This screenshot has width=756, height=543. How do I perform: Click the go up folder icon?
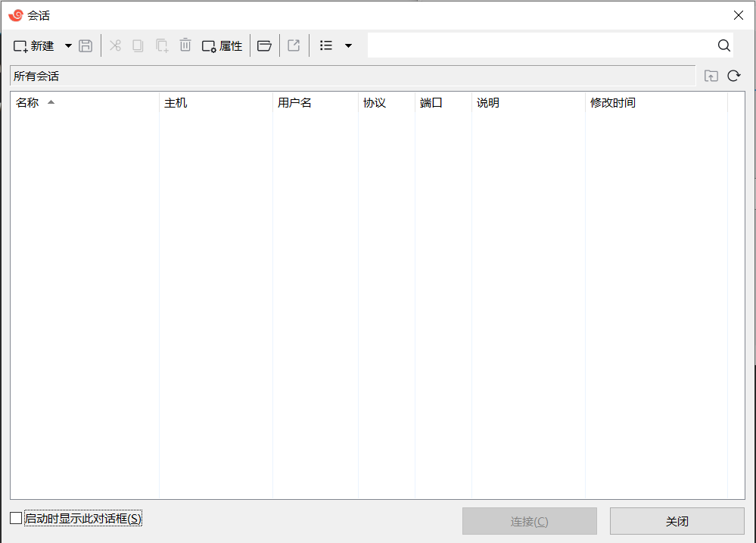tap(711, 76)
